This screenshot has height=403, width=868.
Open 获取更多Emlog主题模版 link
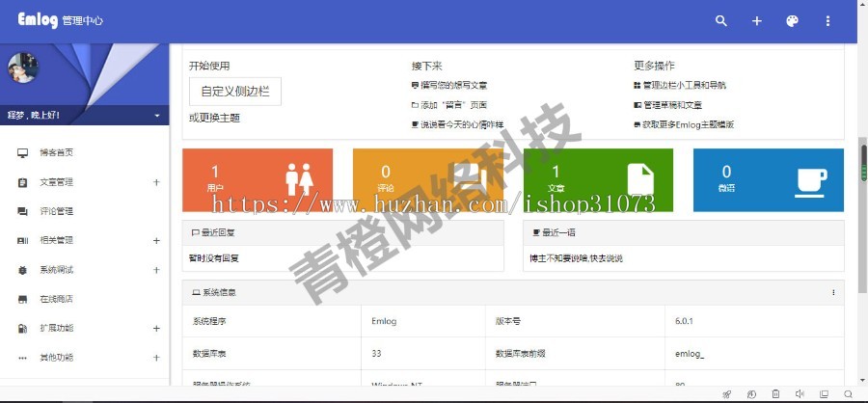[x=684, y=124]
